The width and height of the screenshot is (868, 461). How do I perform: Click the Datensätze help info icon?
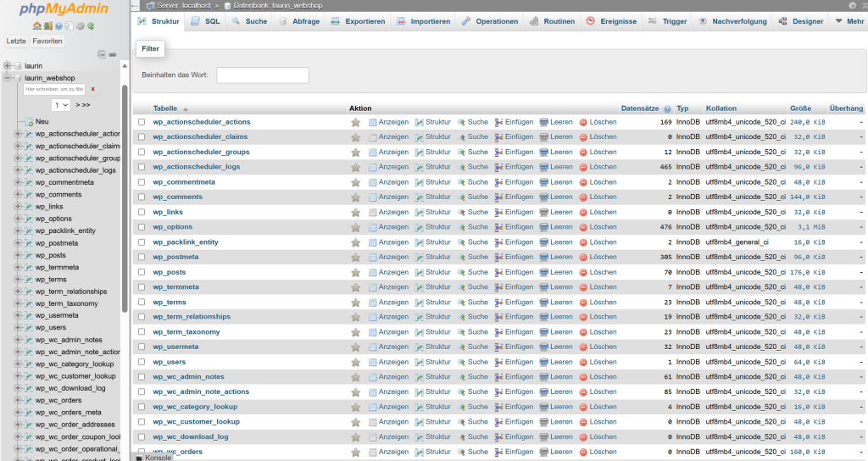click(x=667, y=109)
